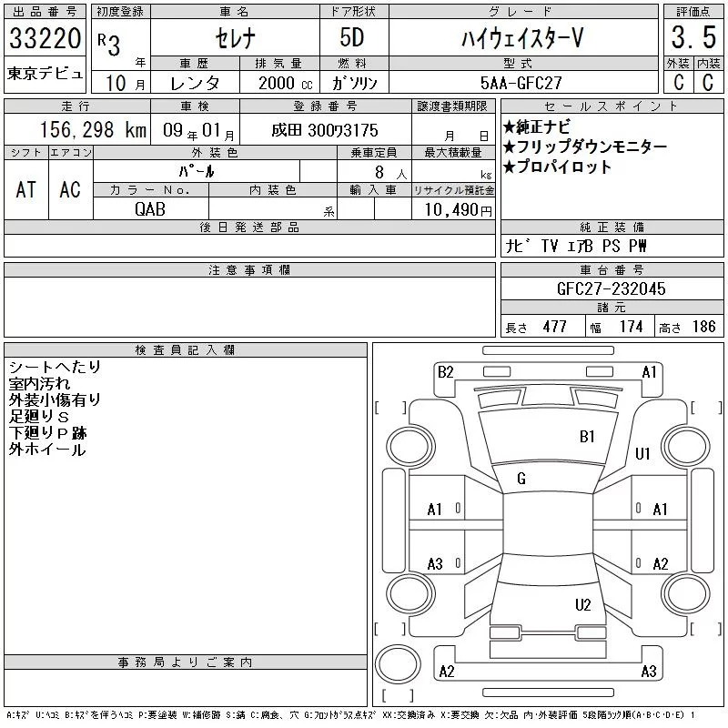This screenshot has height=728, width=728.
Task: Select the mileage 156,298 km
Action: [x=93, y=130]
